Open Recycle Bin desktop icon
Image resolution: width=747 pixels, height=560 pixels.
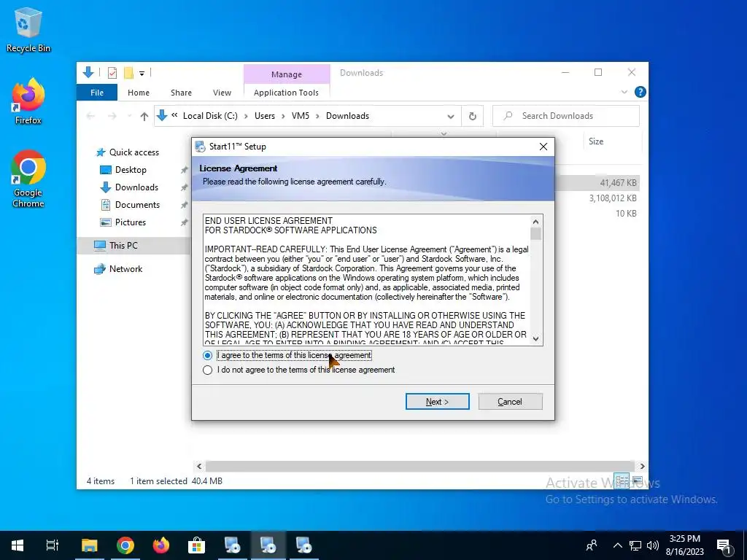[x=28, y=29]
